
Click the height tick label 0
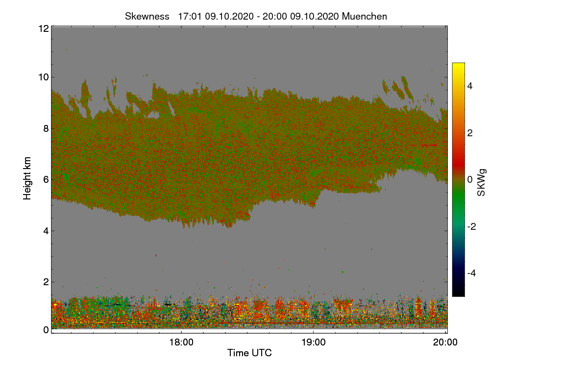[x=45, y=330]
